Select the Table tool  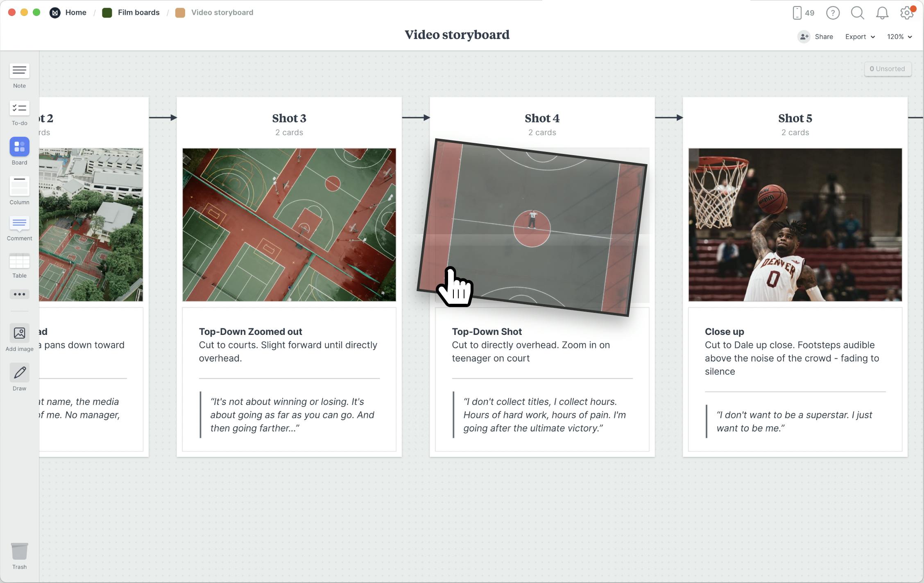click(x=19, y=261)
